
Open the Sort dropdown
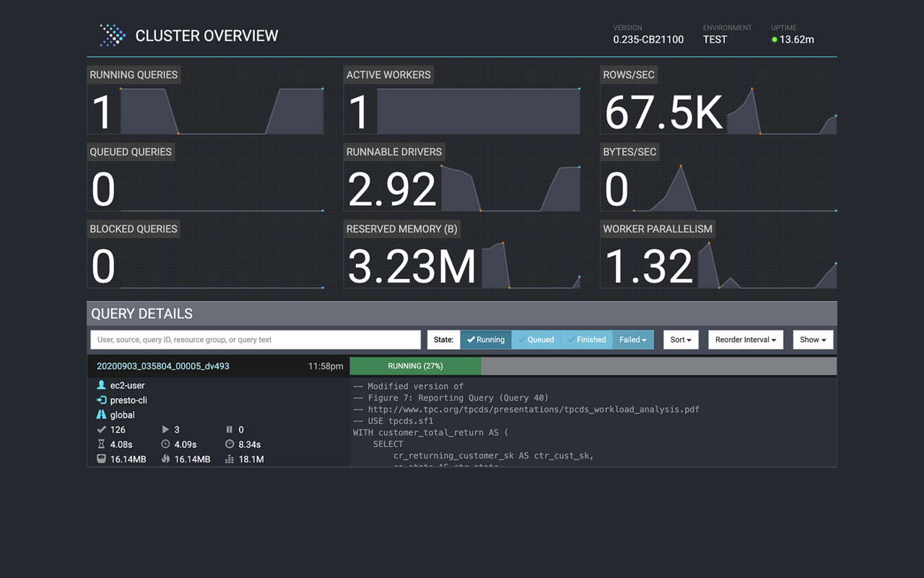(x=681, y=340)
